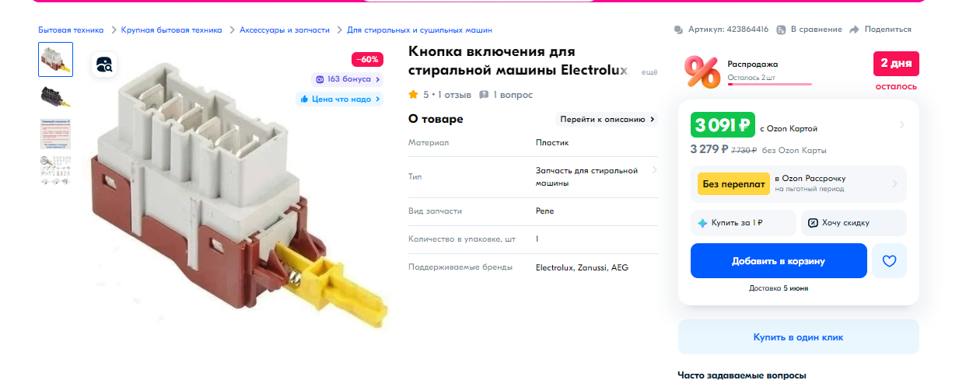Go to Бытовая техника breadcrumb
This screenshot has height=380, width=980.
(71, 30)
